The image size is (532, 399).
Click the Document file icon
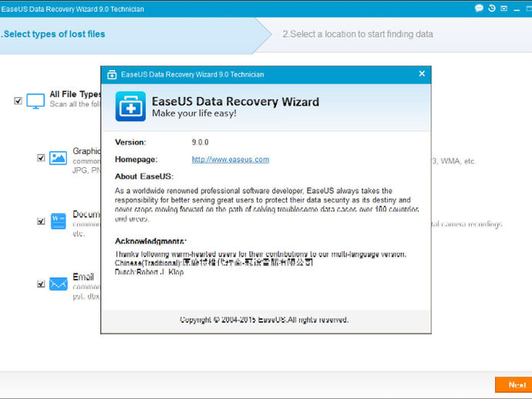pos(59,221)
